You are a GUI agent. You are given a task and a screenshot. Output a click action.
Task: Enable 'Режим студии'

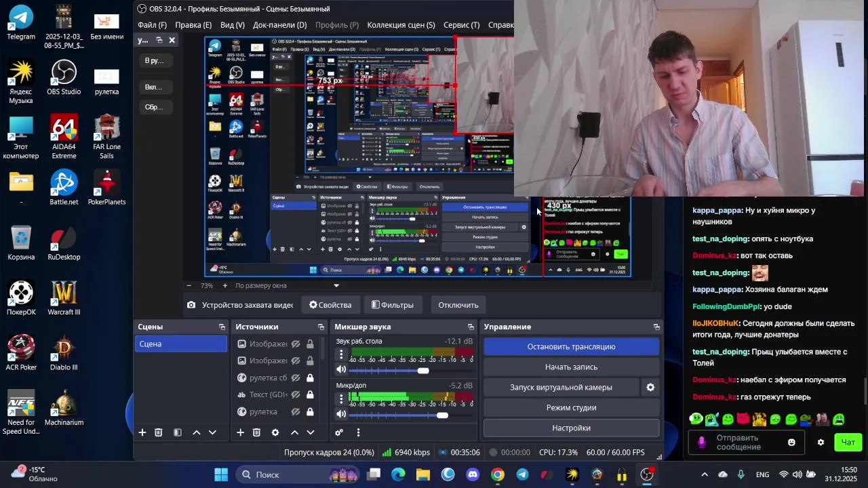[x=571, y=407]
